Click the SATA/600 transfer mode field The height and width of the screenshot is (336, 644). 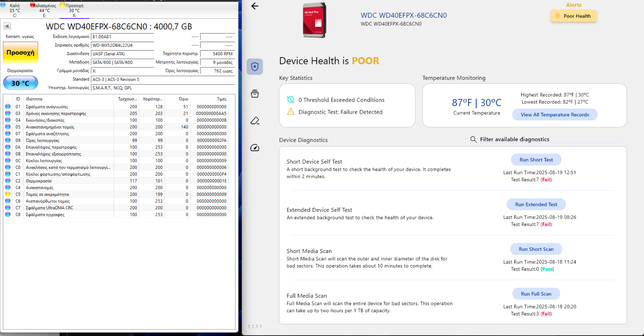(123, 62)
